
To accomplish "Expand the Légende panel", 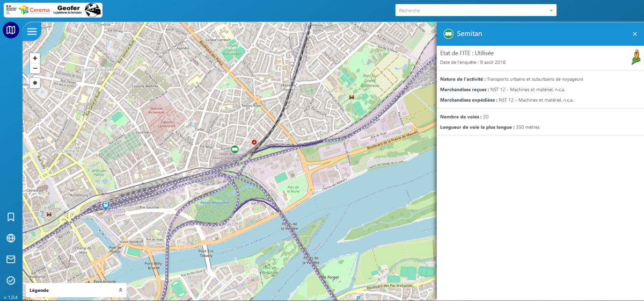I will click(120, 290).
